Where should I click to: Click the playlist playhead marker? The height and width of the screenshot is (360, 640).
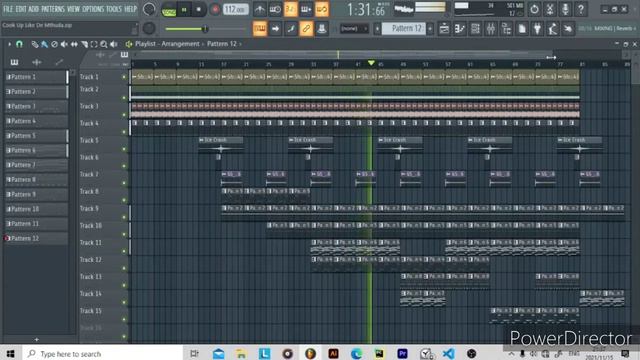point(371,63)
